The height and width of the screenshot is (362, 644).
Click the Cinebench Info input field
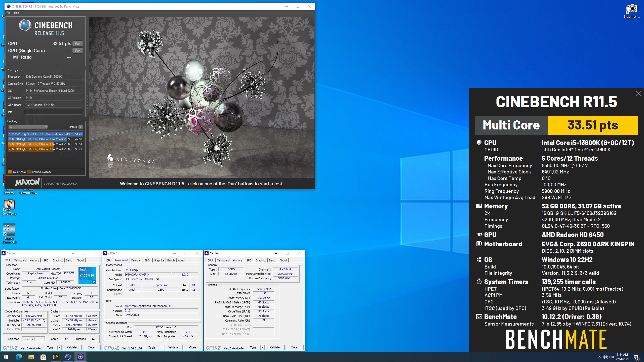pyautogui.click(x=53, y=112)
